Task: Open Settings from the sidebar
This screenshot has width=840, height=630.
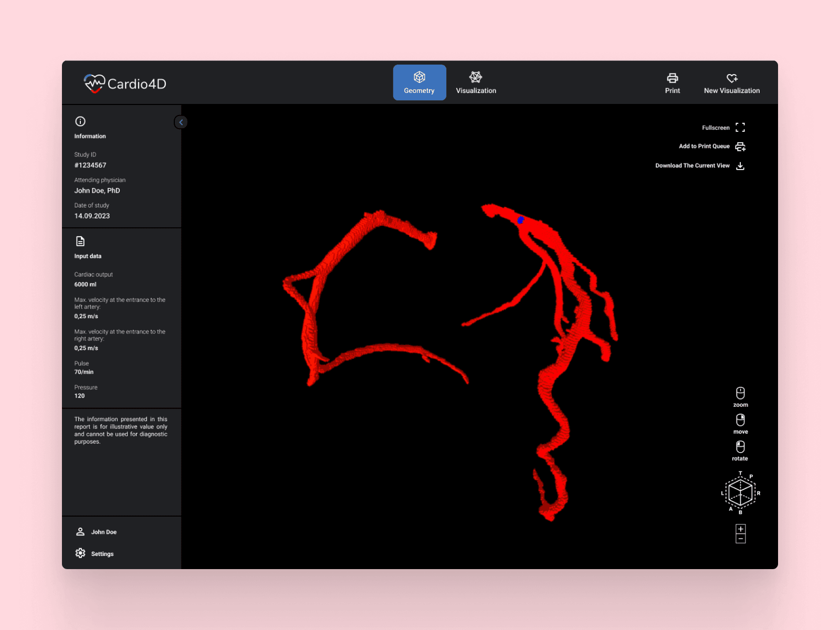Action: click(94, 553)
